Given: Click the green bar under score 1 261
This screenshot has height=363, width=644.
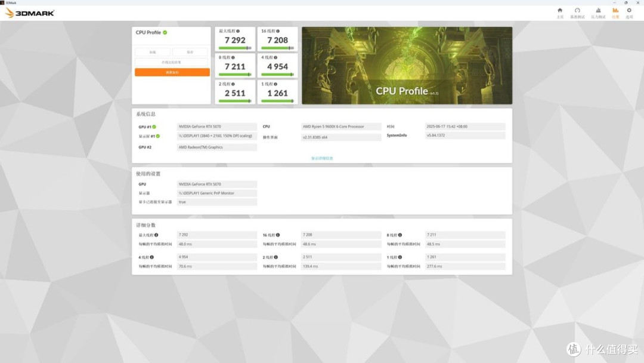Looking at the screenshot, I should [x=278, y=101].
